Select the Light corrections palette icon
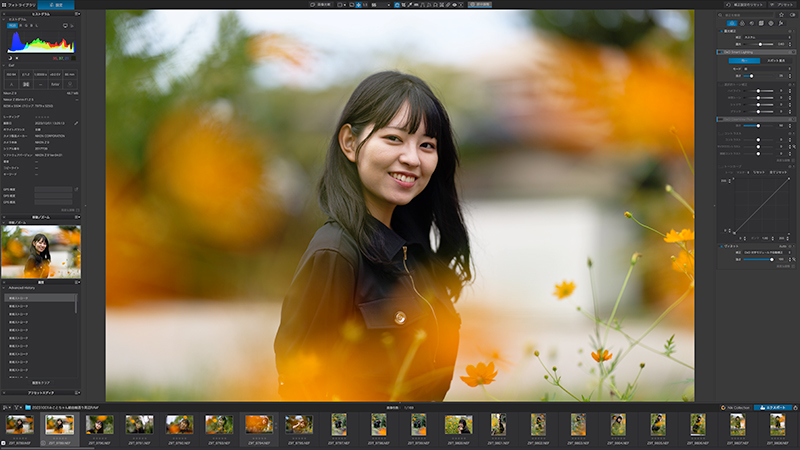Viewport: 800px width, 450px height. (732, 23)
